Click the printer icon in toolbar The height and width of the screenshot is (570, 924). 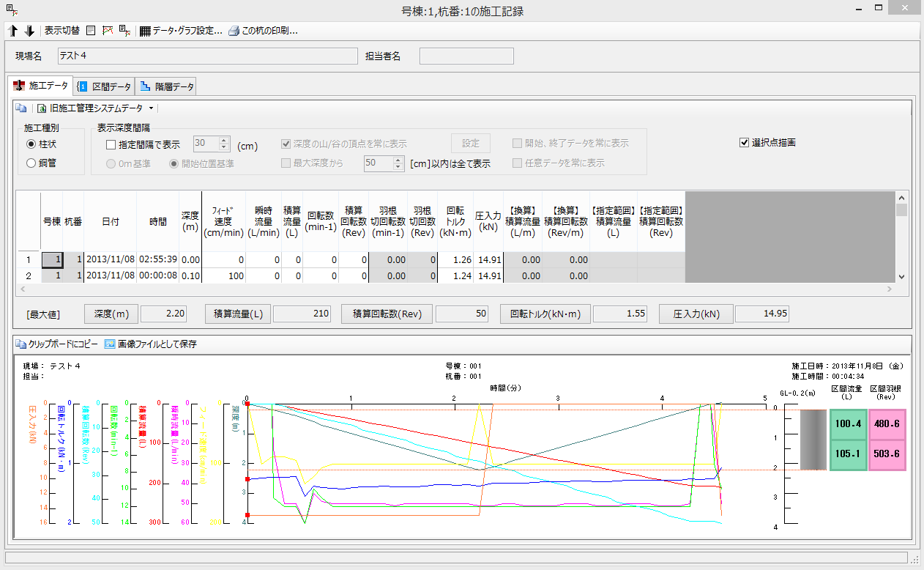pyautogui.click(x=234, y=32)
